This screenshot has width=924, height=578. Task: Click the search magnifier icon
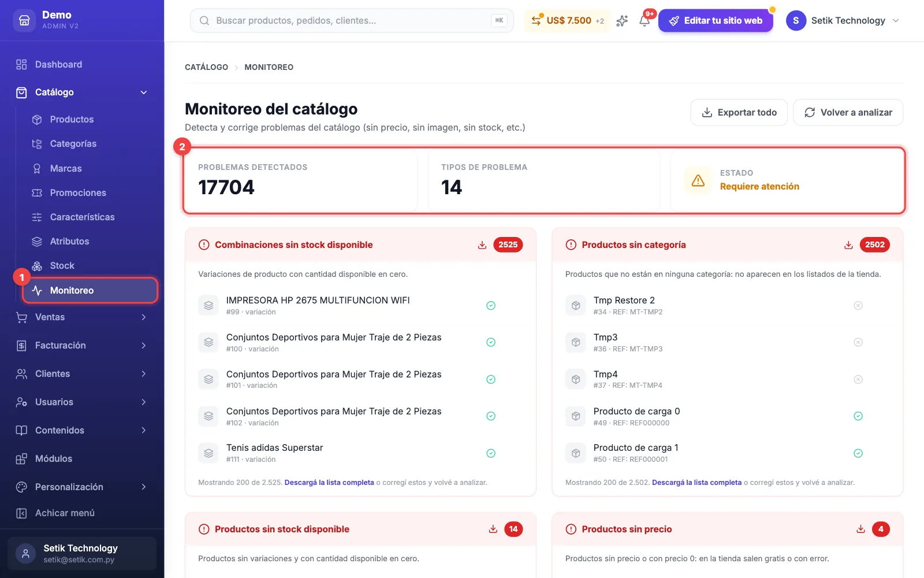pyautogui.click(x=204, y=21)
